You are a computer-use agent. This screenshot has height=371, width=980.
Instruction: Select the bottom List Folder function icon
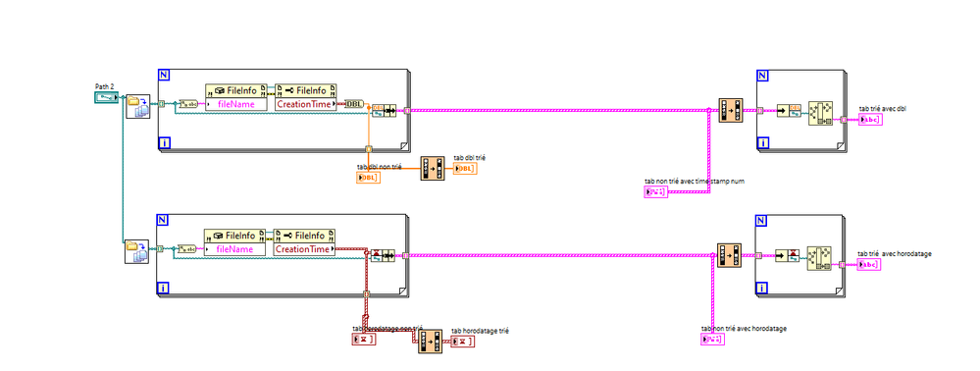click(137, 251)
